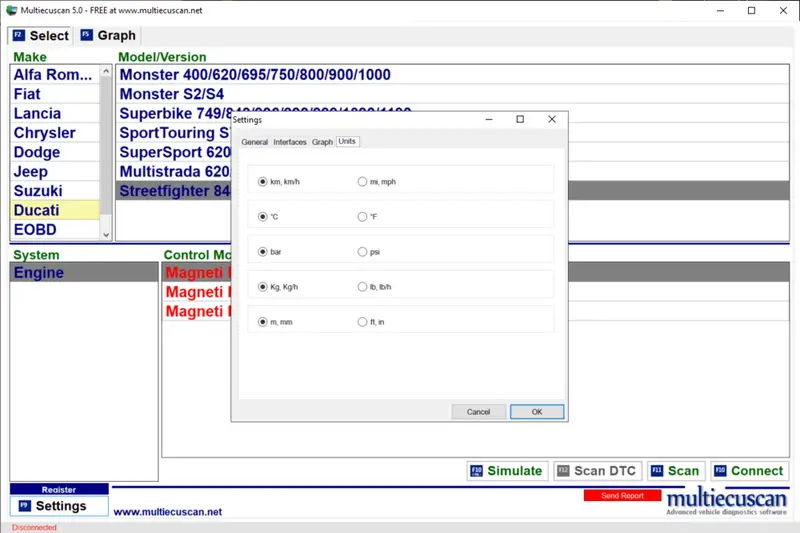800x533 pixels.
Task: Click the Register button
Action: click(59, 489)
